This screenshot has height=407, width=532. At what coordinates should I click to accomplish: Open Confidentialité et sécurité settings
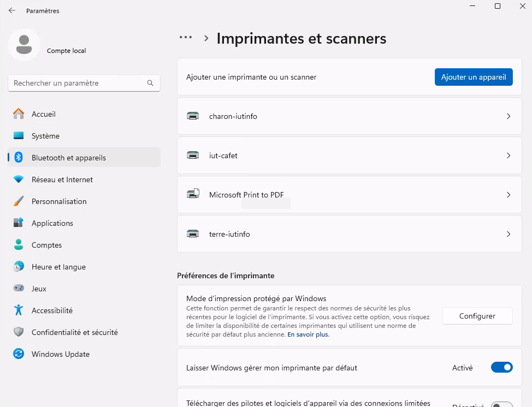[84, 332]
